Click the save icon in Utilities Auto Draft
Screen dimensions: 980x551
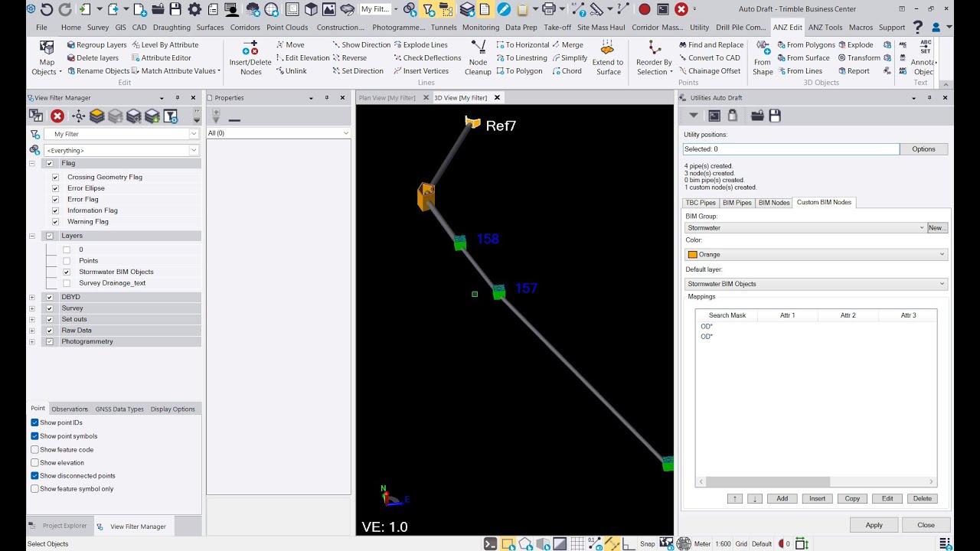(x=775, y=116)
